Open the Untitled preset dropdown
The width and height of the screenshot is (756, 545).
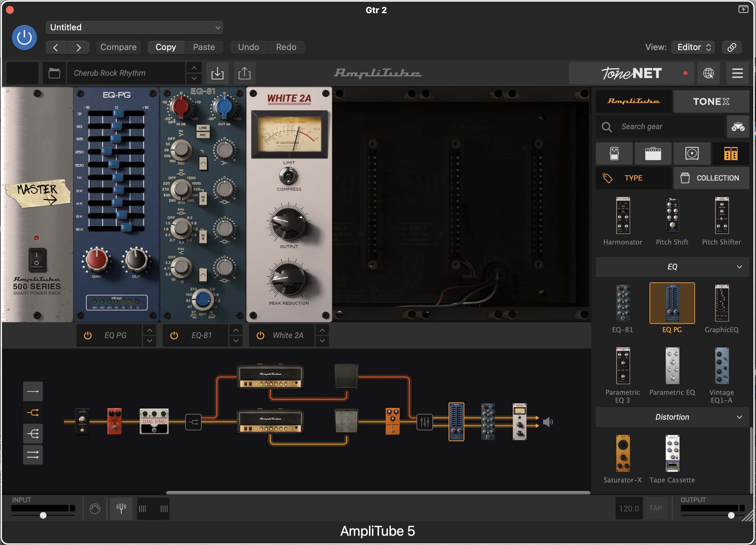pyautogui.click(x=134, y=27)
